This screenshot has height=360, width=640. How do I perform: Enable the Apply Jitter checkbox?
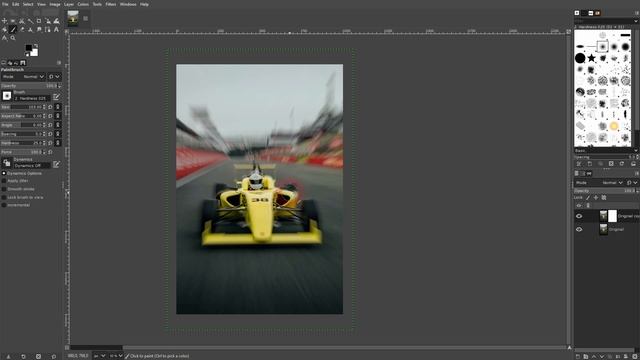[x=4, y=181]
